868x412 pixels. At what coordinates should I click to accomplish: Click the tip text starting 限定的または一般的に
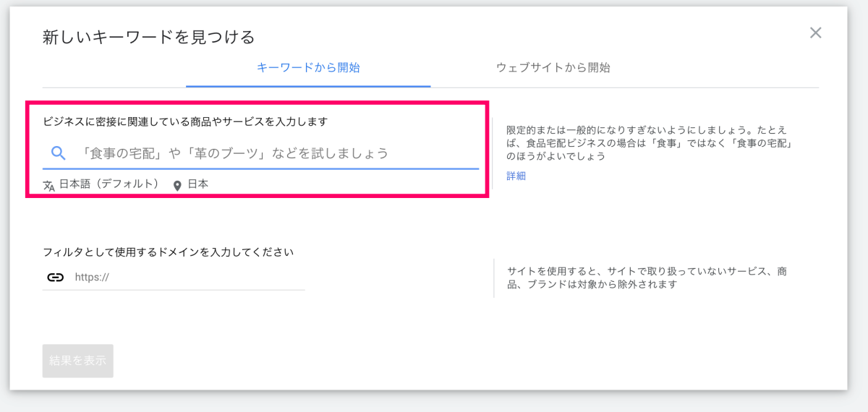647,142
